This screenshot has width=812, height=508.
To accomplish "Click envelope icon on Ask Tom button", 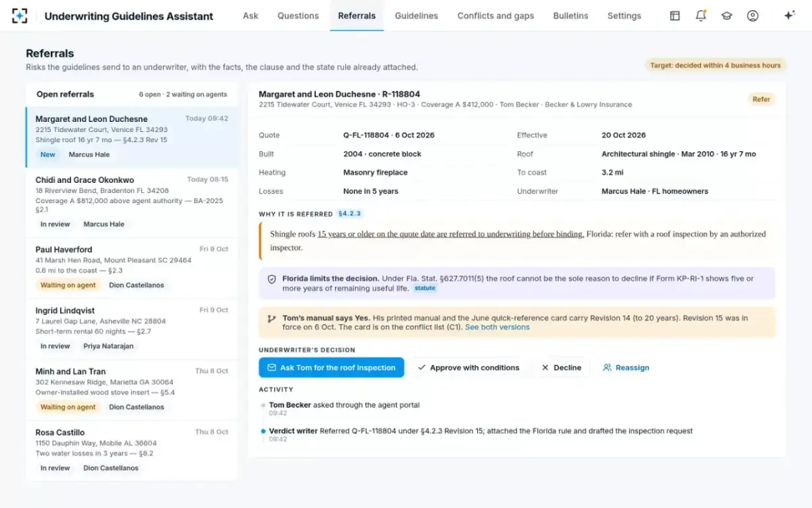I will point(271,368).
